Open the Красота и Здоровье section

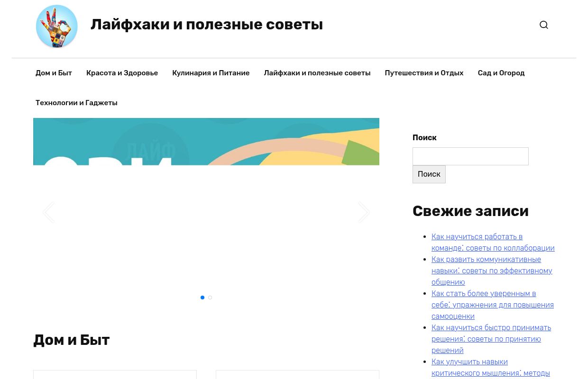(122, 73)
